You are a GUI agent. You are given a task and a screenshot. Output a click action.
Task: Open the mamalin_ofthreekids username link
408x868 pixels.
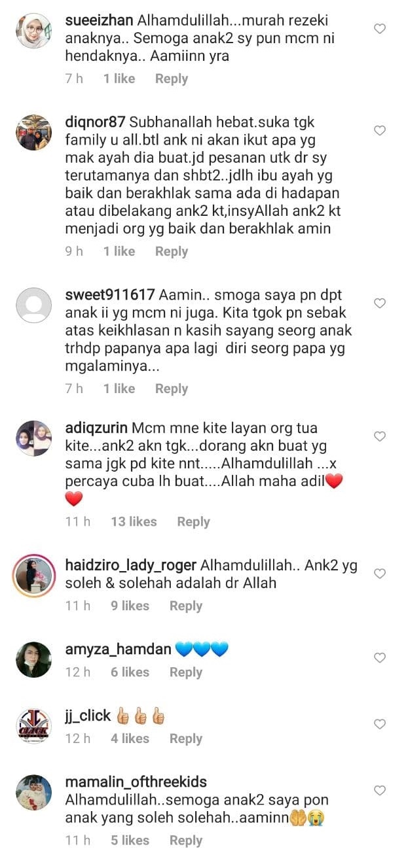[x=136, y=782]
